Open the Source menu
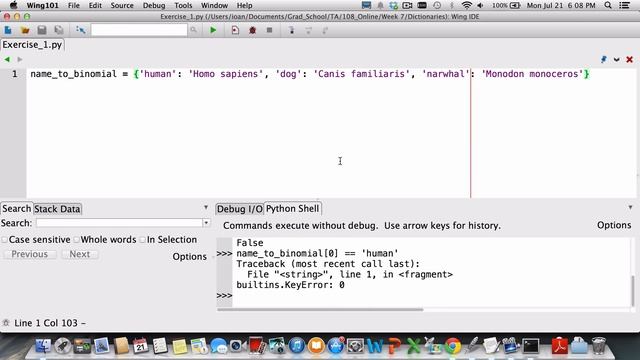The width and height of the screenshot is (640, 360). coord(122,5)
